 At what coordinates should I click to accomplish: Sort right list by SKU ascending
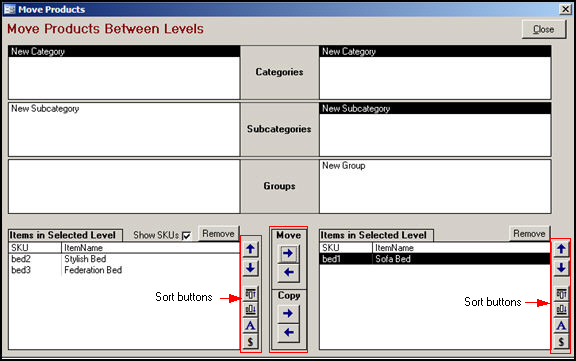pos(561,294)
